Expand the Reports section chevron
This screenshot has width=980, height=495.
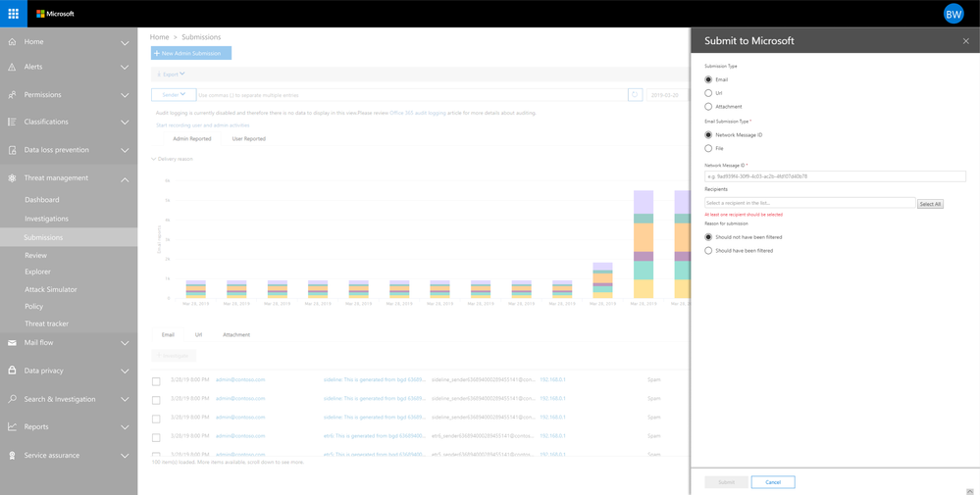(125, 427)
